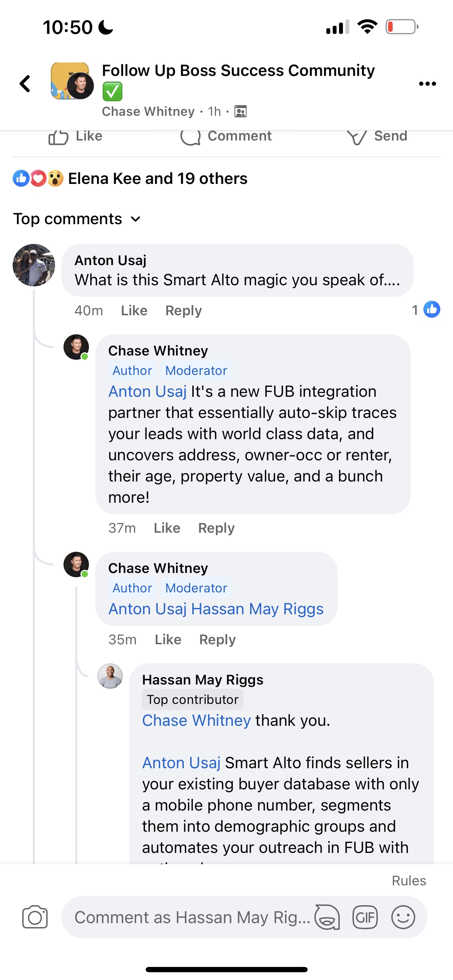
Task: Tap the Send share icon
Action: click(x=376, y=136)
